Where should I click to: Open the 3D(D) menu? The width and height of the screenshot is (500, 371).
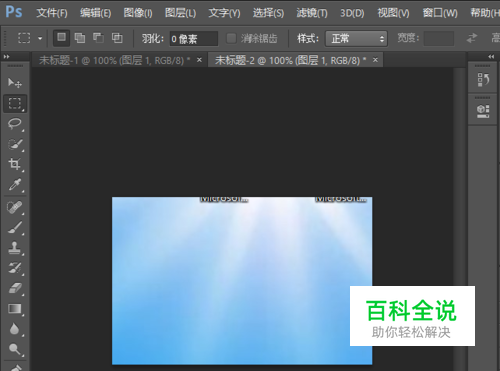(352, 13)
